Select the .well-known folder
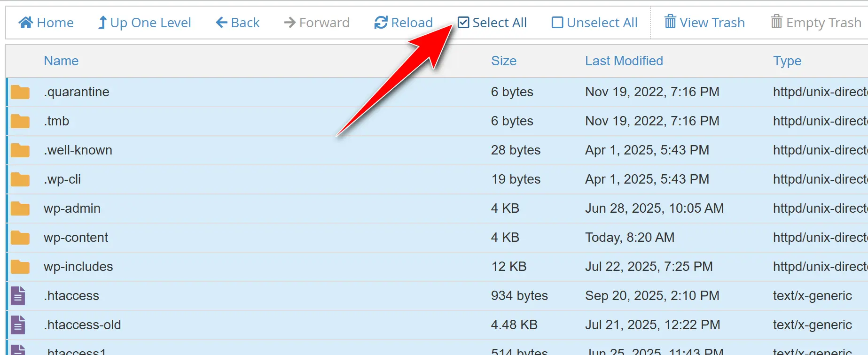Image resolution: width=868 pixels, height=355 pixels. click(x=78, y=150)
